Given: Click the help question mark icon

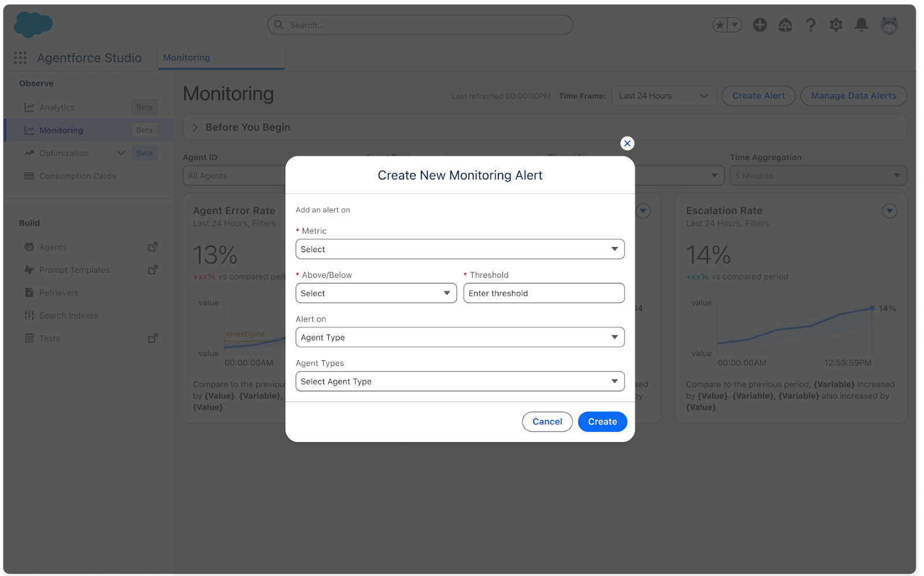Looking at the screenshot, I should click(810, 25).
